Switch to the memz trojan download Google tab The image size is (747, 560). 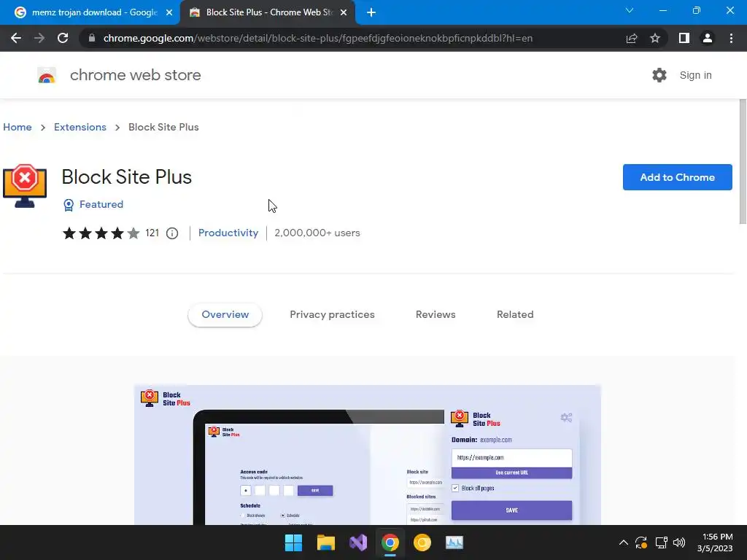[x=90, y=12]
